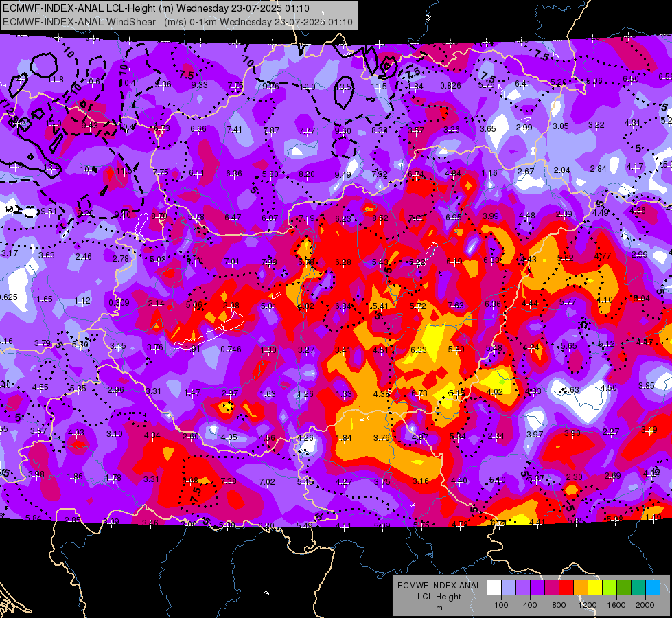Select the wind shear value '0.826'

point(450,86)
